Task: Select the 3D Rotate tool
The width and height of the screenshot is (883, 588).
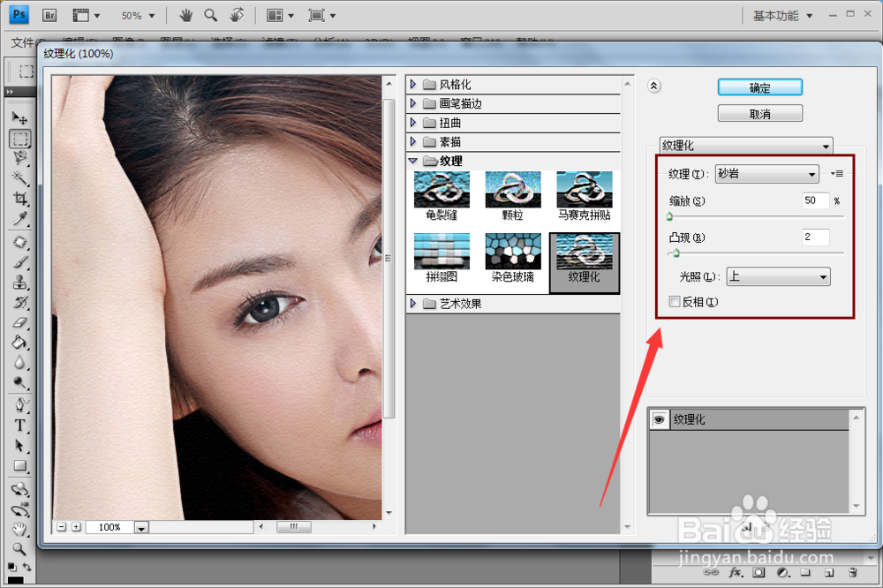Action: pos(19,489)
